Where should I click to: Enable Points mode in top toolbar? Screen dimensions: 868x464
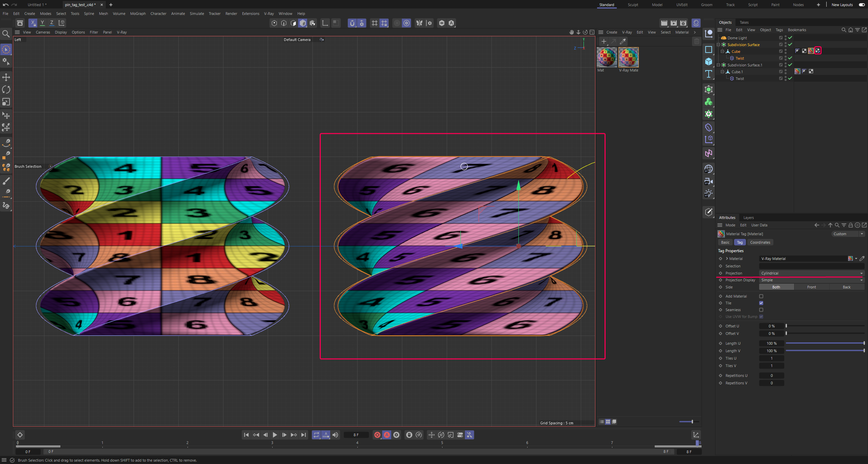coord(274,23)
